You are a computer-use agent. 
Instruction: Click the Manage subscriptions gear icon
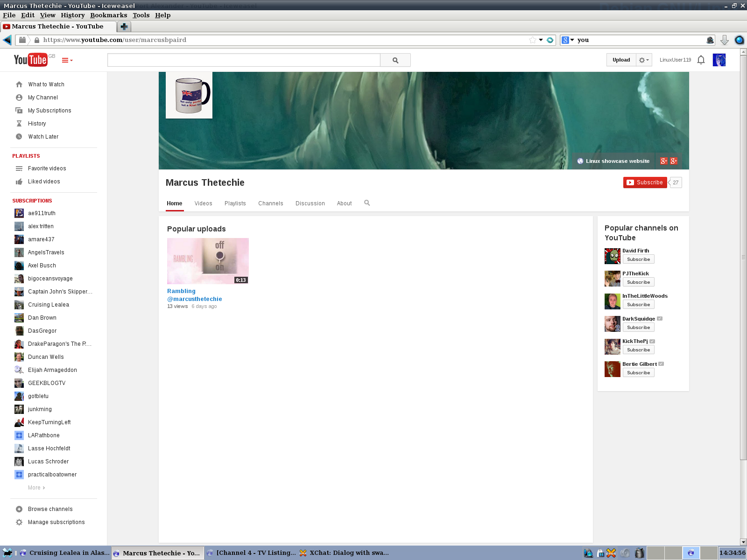tap(19, 522)
